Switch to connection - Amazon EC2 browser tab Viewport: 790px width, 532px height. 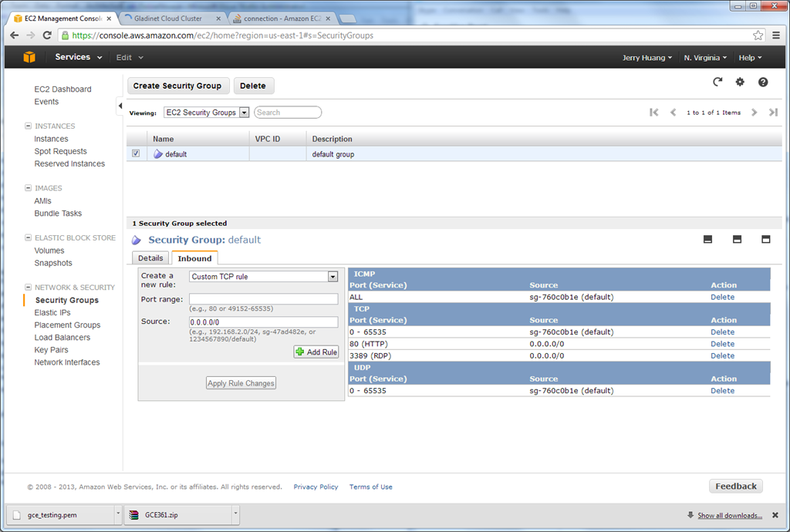click(283, 19)
